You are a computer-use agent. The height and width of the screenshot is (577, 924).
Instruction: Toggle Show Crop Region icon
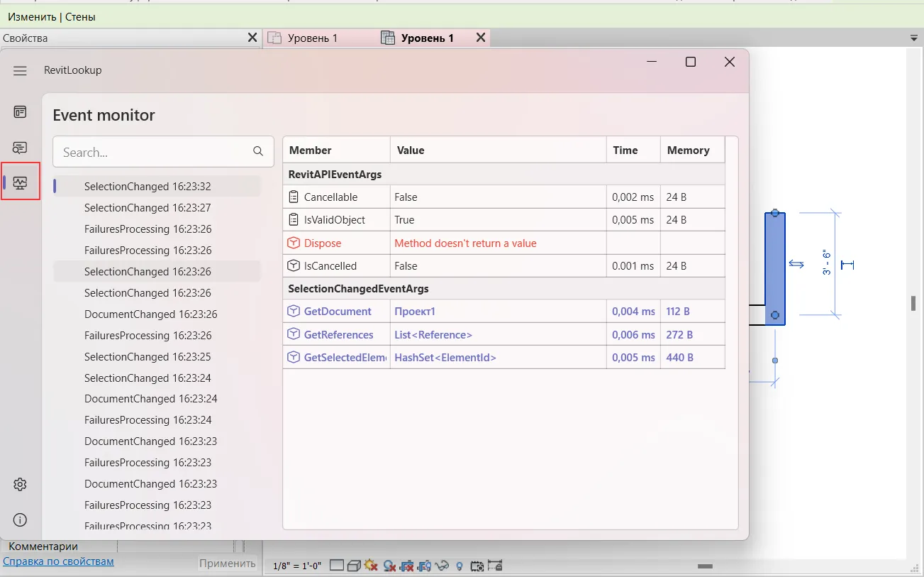425,566
